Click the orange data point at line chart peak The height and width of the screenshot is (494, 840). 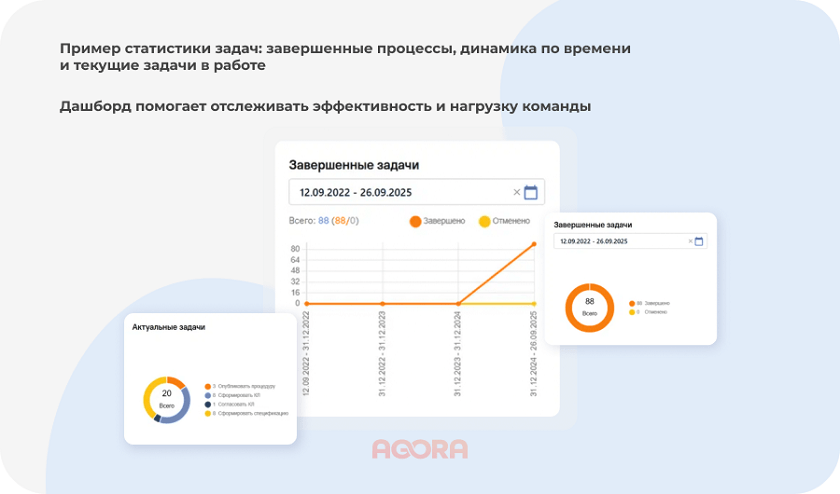pyautogui.click(x=534, y=245)
